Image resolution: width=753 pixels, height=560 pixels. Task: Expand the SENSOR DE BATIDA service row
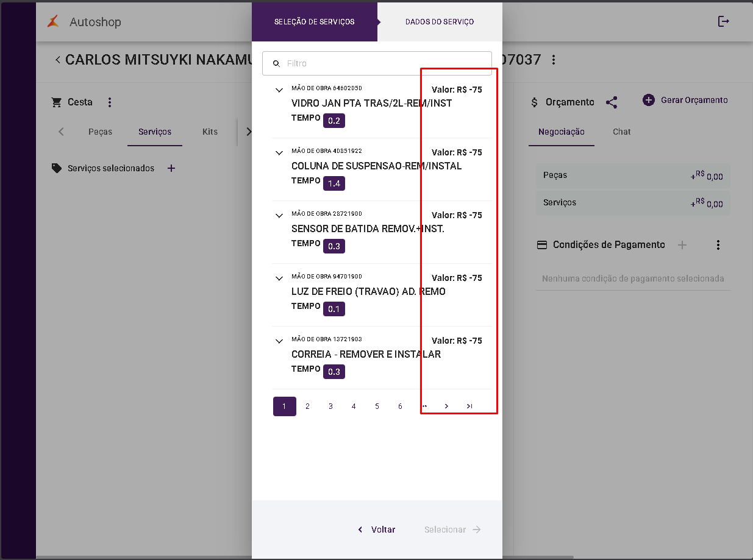279,216
